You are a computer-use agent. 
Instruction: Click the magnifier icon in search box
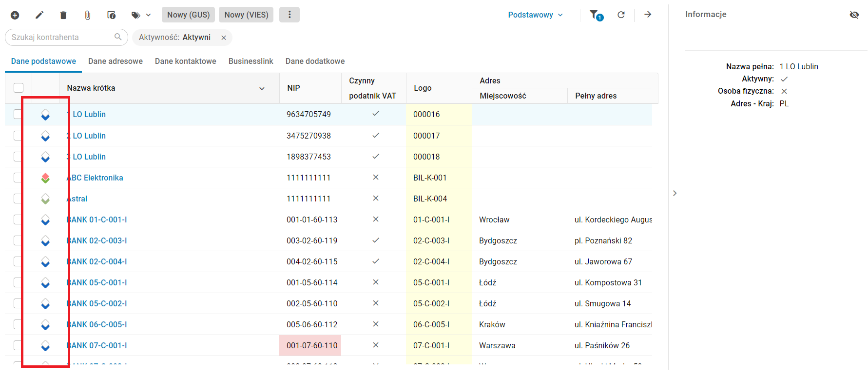[118, 37]
